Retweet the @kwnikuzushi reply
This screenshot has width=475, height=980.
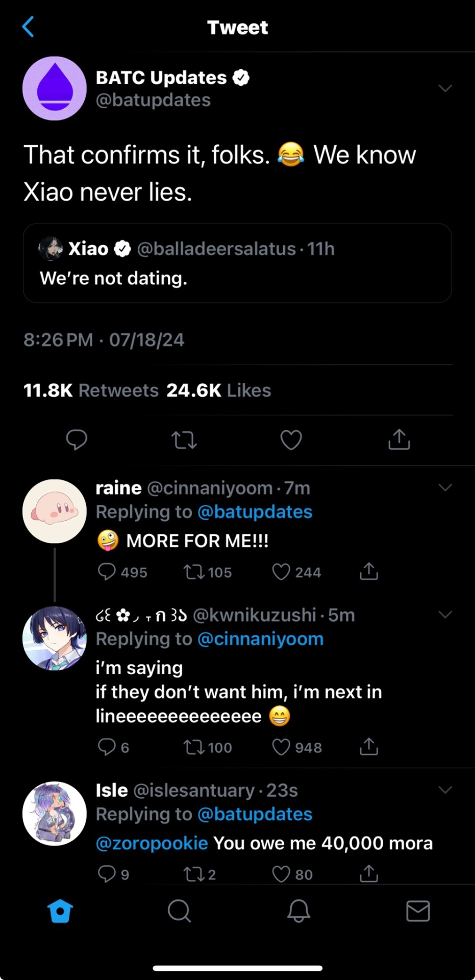[x=193, y=747]
